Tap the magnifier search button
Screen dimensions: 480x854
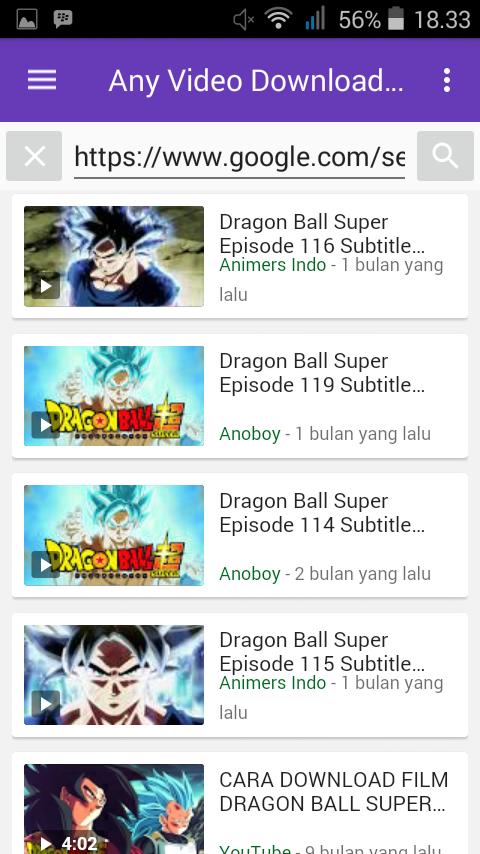[x=445, y=156]
